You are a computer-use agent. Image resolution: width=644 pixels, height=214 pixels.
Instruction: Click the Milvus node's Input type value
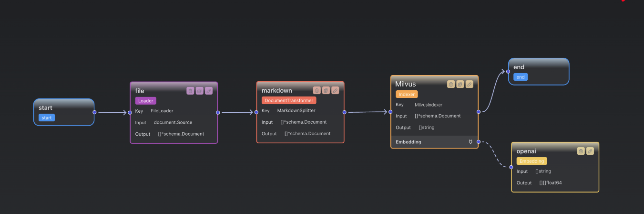tap(438, 116)
